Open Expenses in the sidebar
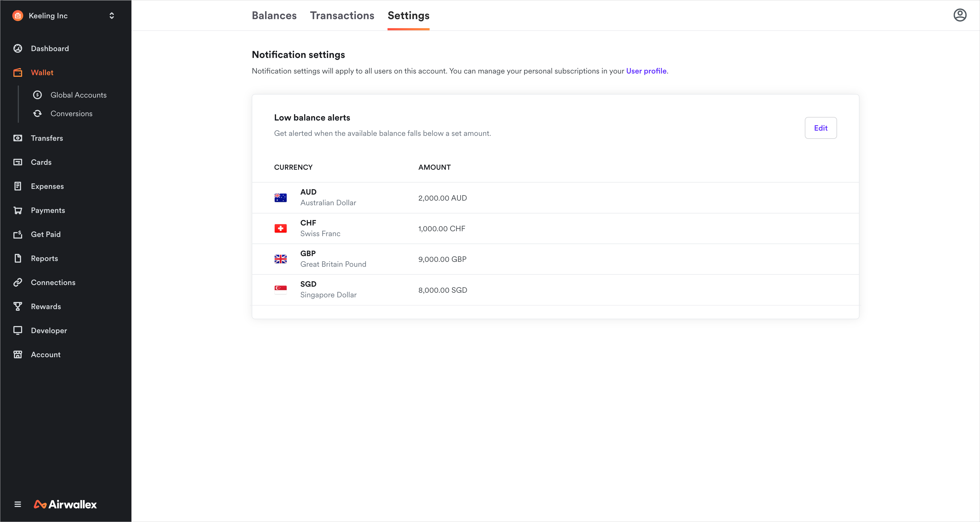 pos(47,186)
